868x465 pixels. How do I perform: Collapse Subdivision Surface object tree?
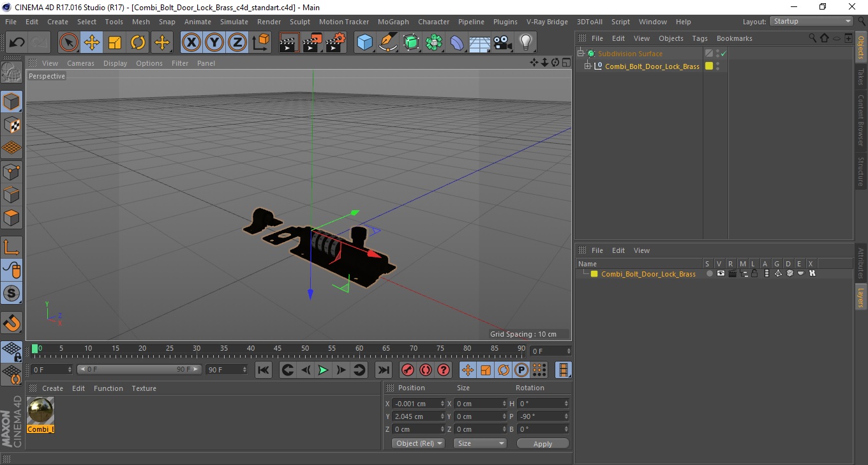tap(580, 54)
